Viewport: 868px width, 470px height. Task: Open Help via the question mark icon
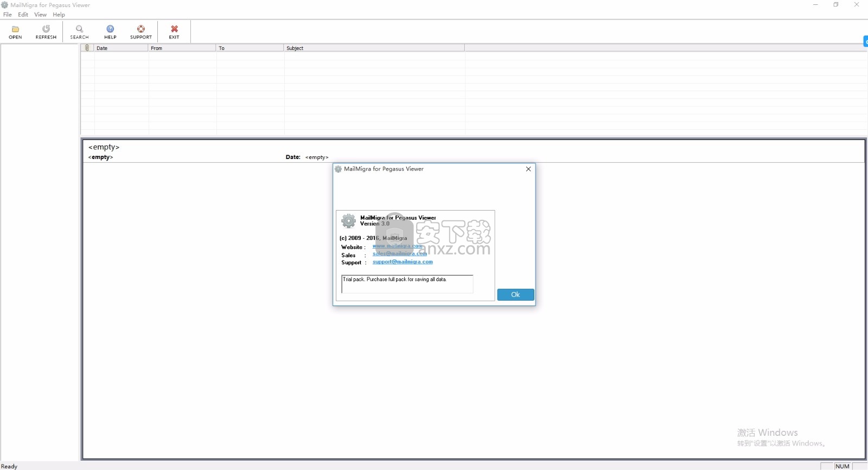tap(110, 29)
